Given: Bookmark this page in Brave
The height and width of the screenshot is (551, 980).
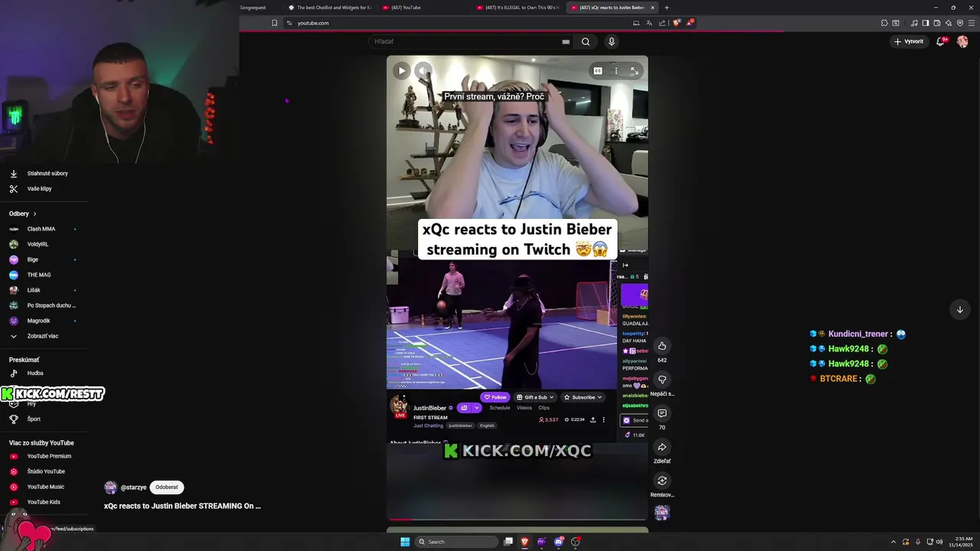Looking at the screenshot, I should click(274, 23).
